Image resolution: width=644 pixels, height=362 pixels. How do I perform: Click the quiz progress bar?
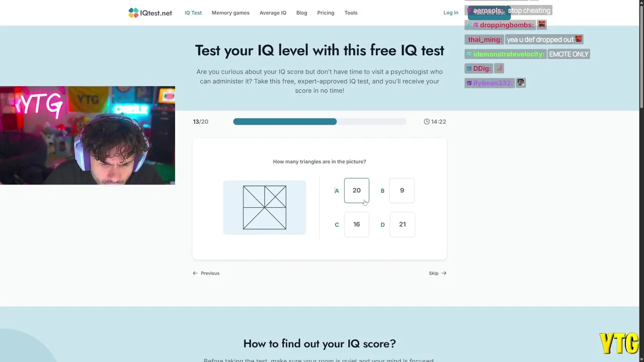319,122
